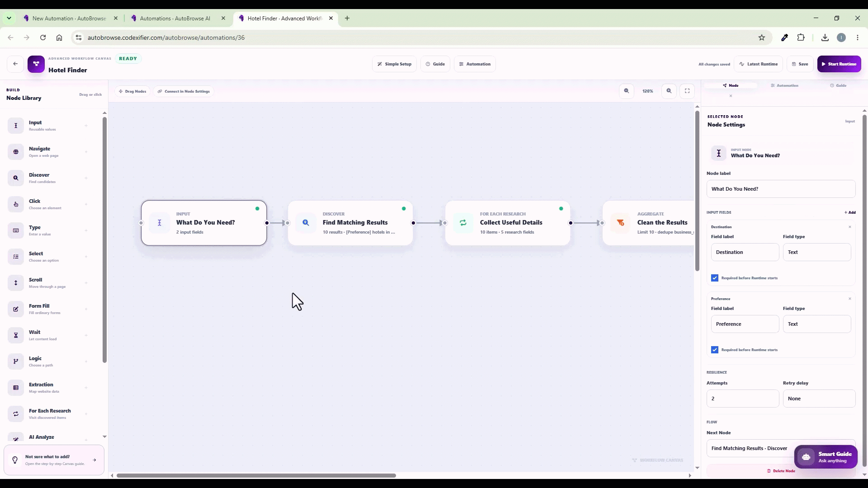
Task: Remove the Destination input field
Action: coord(850,227)
